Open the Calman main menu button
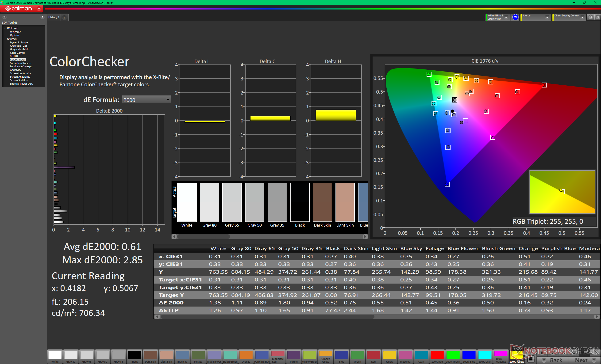 21,9
